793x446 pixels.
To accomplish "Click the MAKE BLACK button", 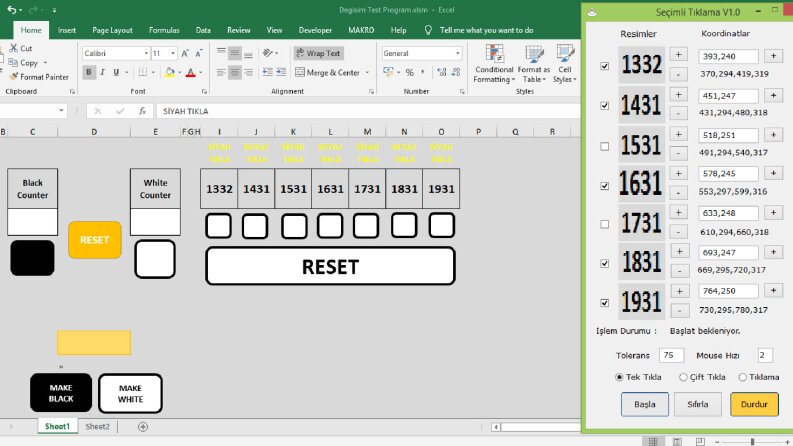I will click(x=61, y=393).
